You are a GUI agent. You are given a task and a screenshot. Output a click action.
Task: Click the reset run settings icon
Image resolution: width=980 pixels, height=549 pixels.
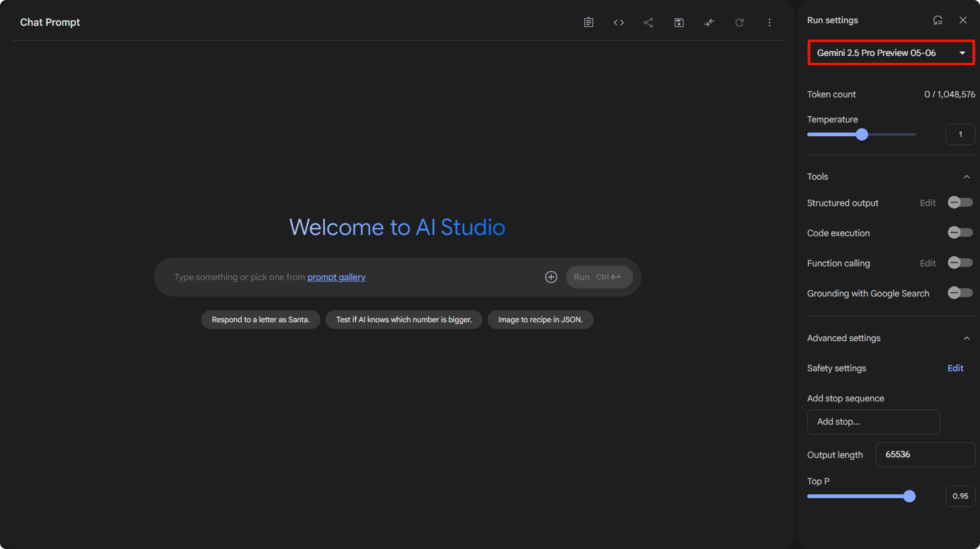(938, 20)
